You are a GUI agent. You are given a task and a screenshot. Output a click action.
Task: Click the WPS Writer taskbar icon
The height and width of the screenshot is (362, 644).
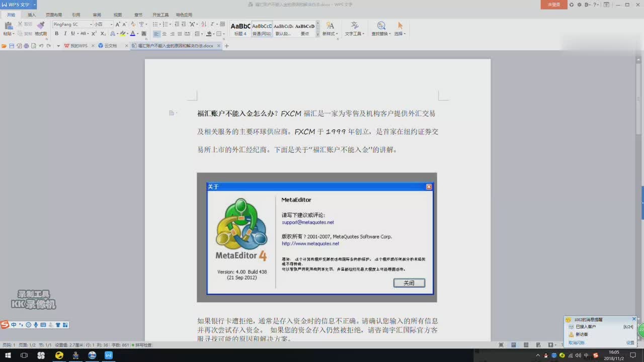coord(109,355)
